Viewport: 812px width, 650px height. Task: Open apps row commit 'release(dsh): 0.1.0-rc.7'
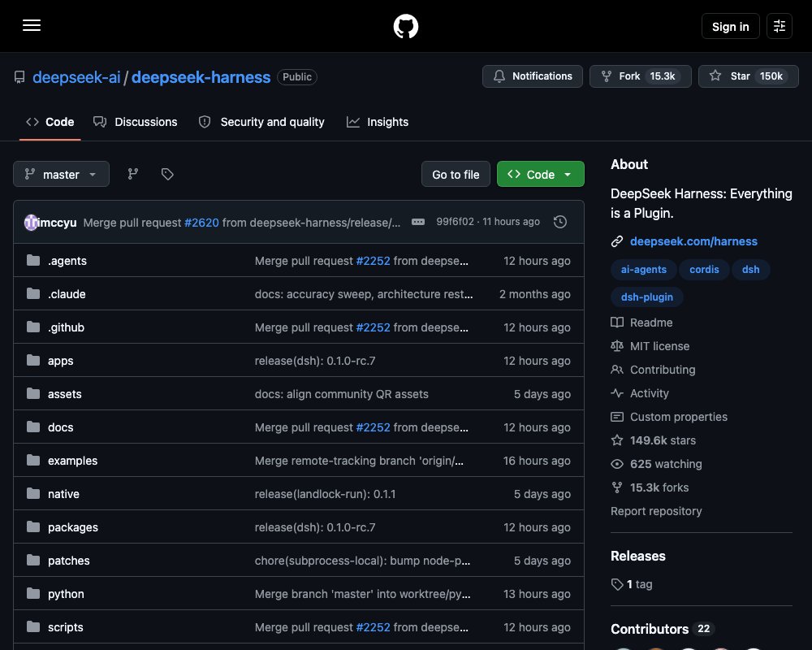pos(315,361)
